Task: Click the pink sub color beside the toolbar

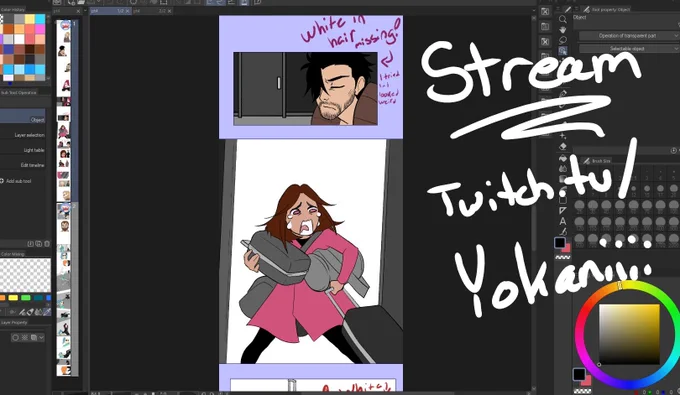Action: point(567,248)
